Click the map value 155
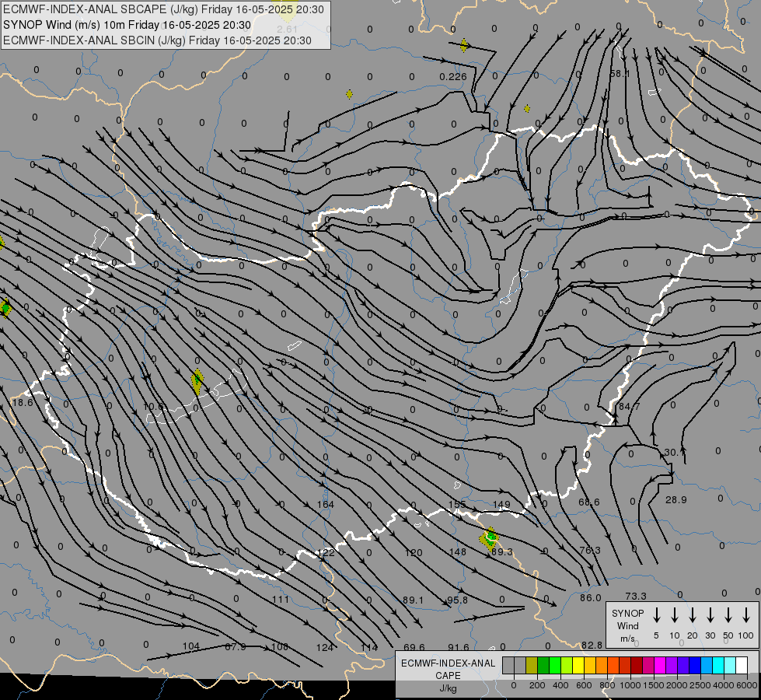This screenshot has height=700, width=761. [457, 504]
